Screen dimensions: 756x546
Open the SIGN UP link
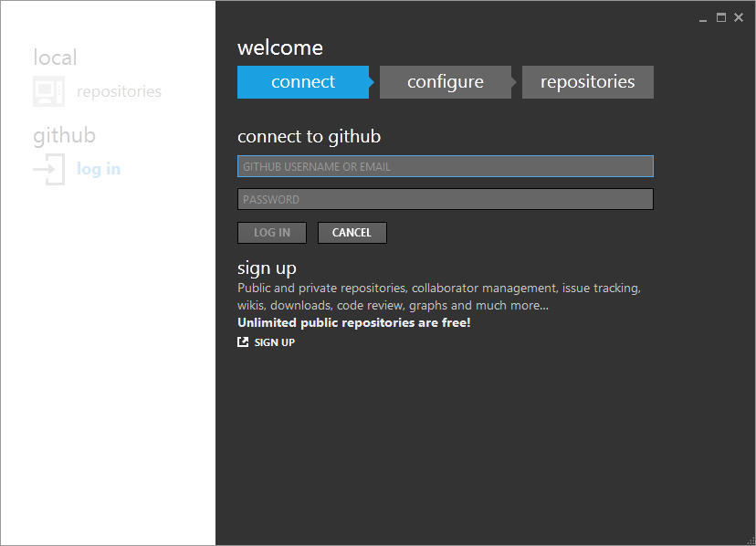click(274, 342)
